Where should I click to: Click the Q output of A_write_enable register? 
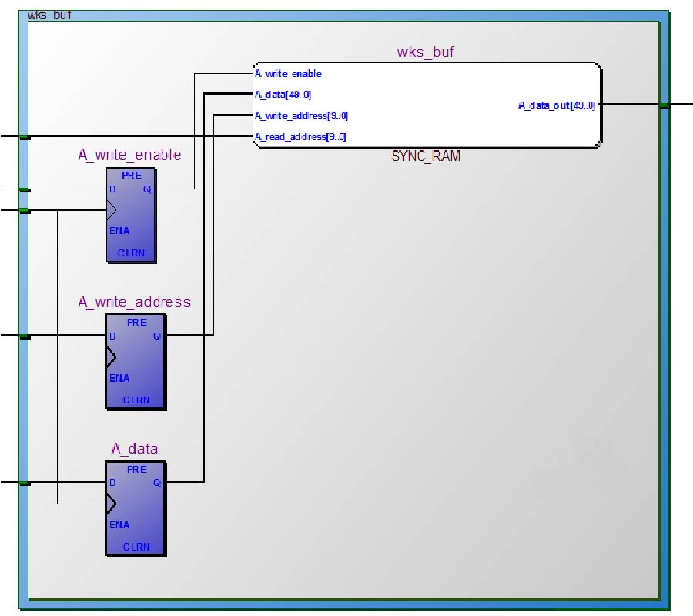click(x=147, y=189)
